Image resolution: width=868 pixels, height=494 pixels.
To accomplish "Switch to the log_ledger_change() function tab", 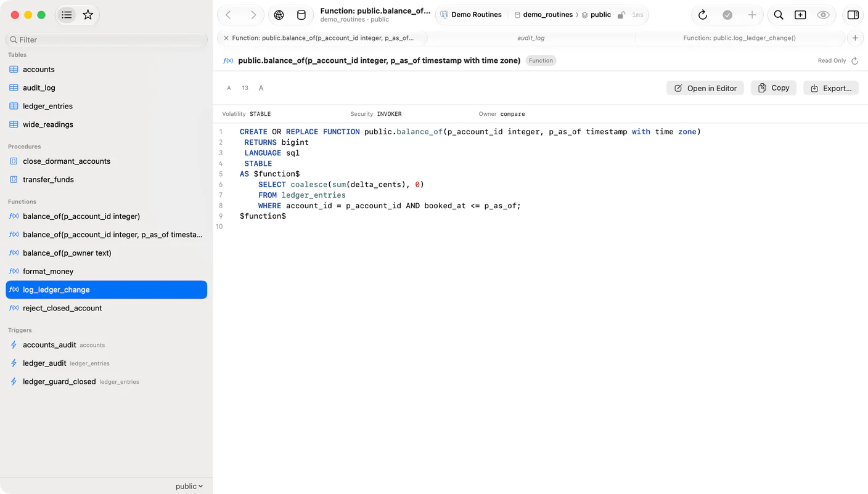I will 739,38.
